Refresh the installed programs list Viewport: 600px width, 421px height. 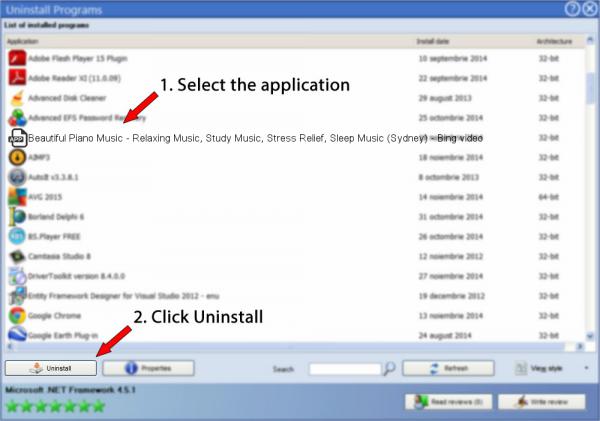tap(448, 368)
